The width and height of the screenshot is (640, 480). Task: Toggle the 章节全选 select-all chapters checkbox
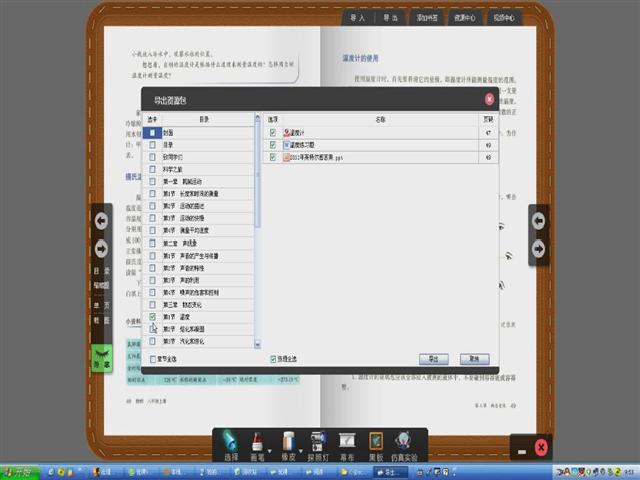[153, 359]
